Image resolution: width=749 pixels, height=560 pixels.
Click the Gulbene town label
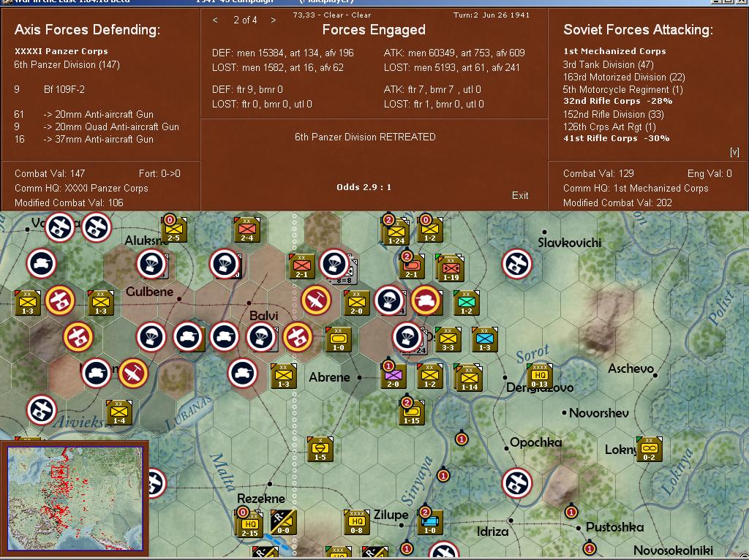(x=149, y=291)
